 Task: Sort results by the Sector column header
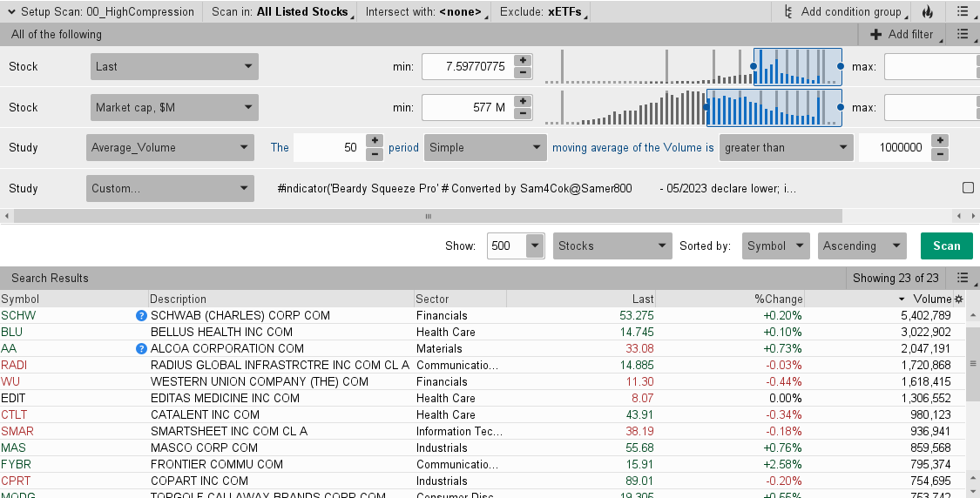point(460,299)
